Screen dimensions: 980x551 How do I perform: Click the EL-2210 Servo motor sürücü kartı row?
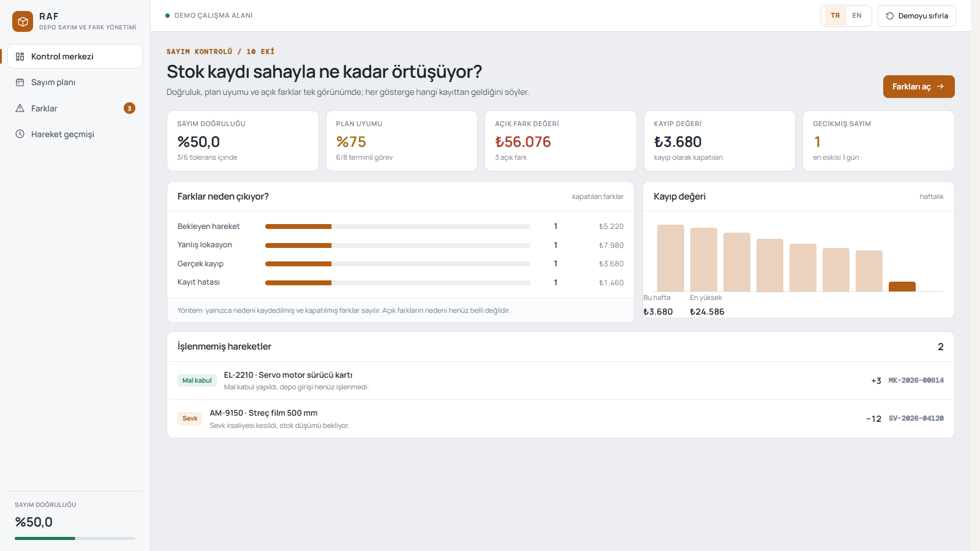[560, 381]
